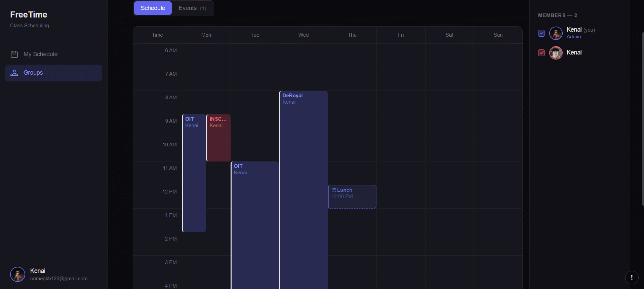Viewport: 644px width, 289px height.
Task: Uncheck the blue checkbox for Kenai (you)
Action: (x=541, y=33)
